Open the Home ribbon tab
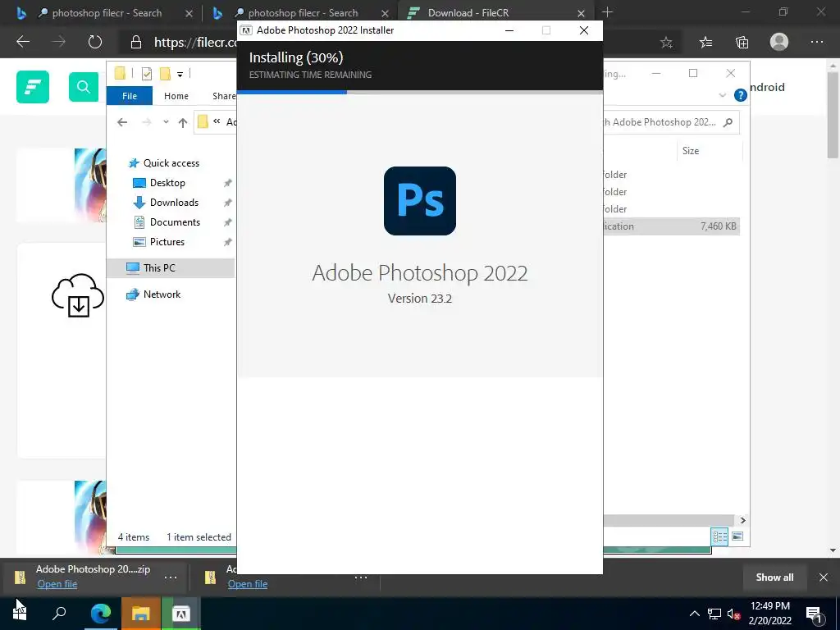Screen dimensions: 840x630 [176, 96]
